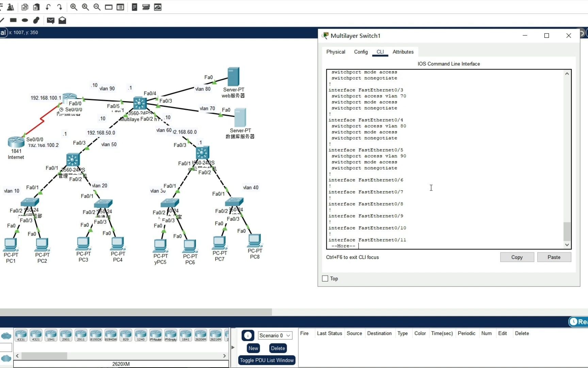Click inside the CLI terminal text area

pos(445,159)
